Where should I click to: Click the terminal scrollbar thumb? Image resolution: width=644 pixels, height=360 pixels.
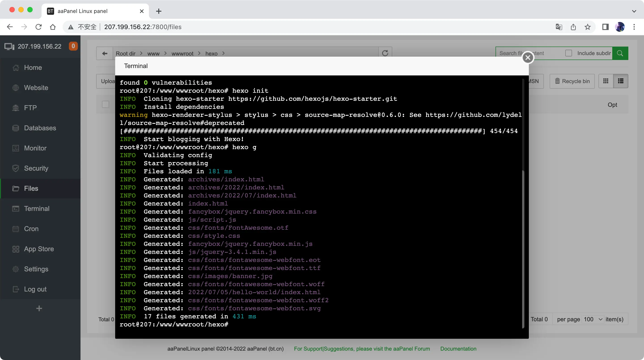pos(523,249)
